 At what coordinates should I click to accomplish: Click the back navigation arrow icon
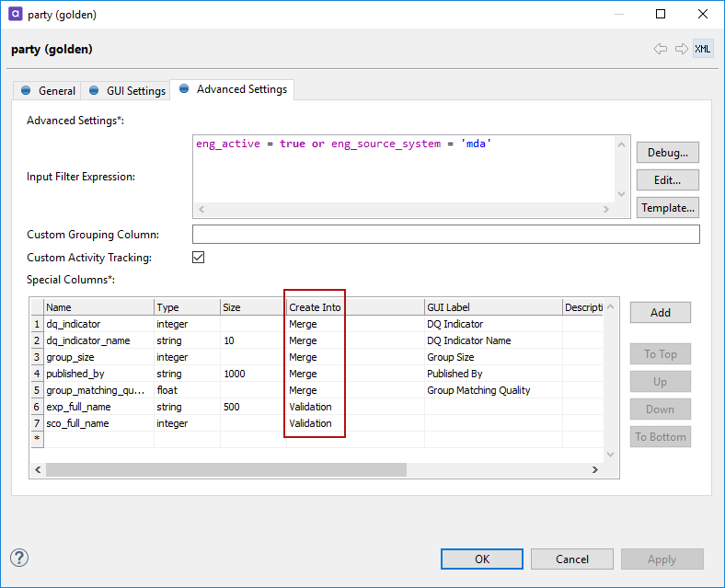click(661, 49)
